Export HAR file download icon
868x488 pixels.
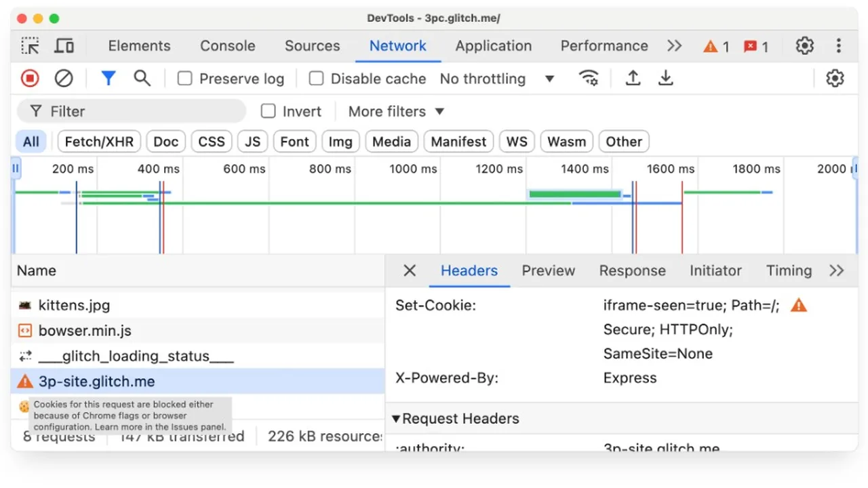click(666, 79)
